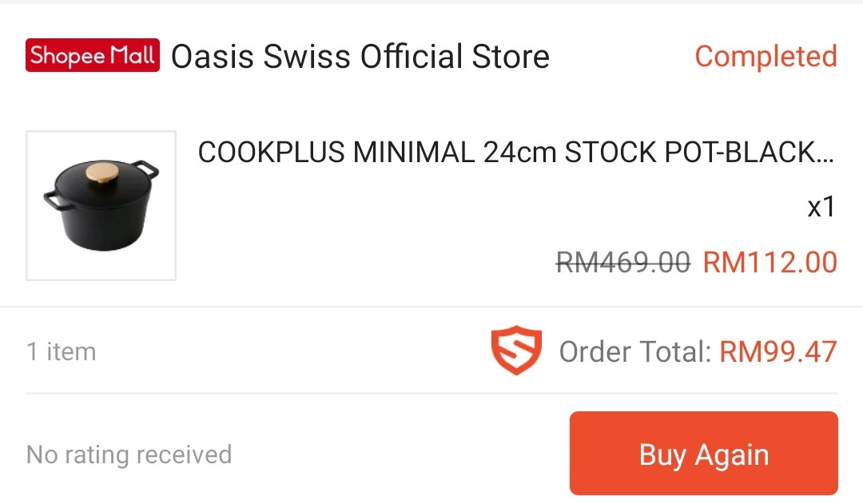Screen dimensions: 863x504
Task: Tap the Shopee Mall badge
Action: click(93, 56)
